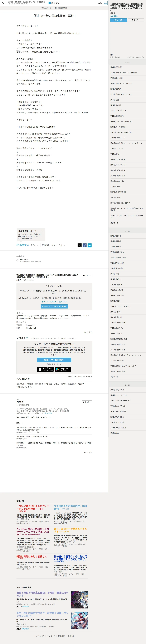This screenshot has height=644, width=146.
Task: Open related novel 「ついに動き出しましたか。アードレンの怪物が……‼」
Action: point(33,507)
